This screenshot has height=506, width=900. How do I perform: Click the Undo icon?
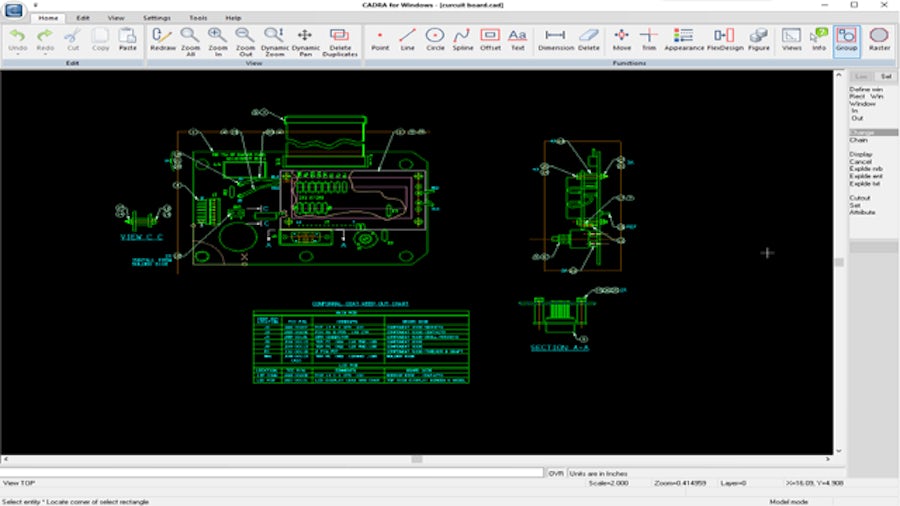click(x=18, y=37)
